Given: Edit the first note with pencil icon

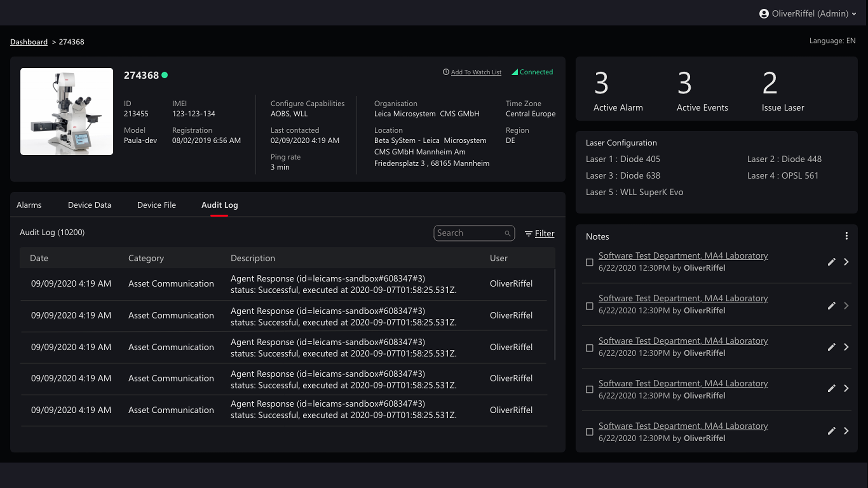Looking at the screenshot, I should click(x=831, y=262).
